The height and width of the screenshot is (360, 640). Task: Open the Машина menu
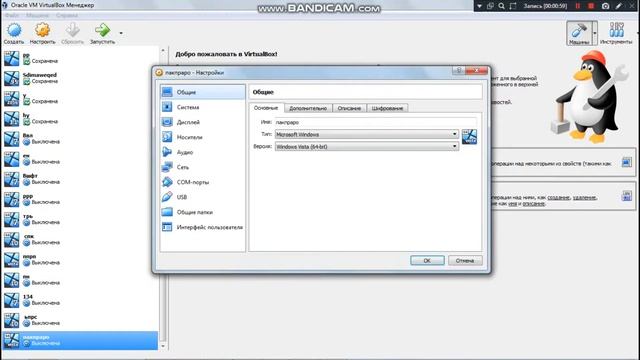point(38,16)
